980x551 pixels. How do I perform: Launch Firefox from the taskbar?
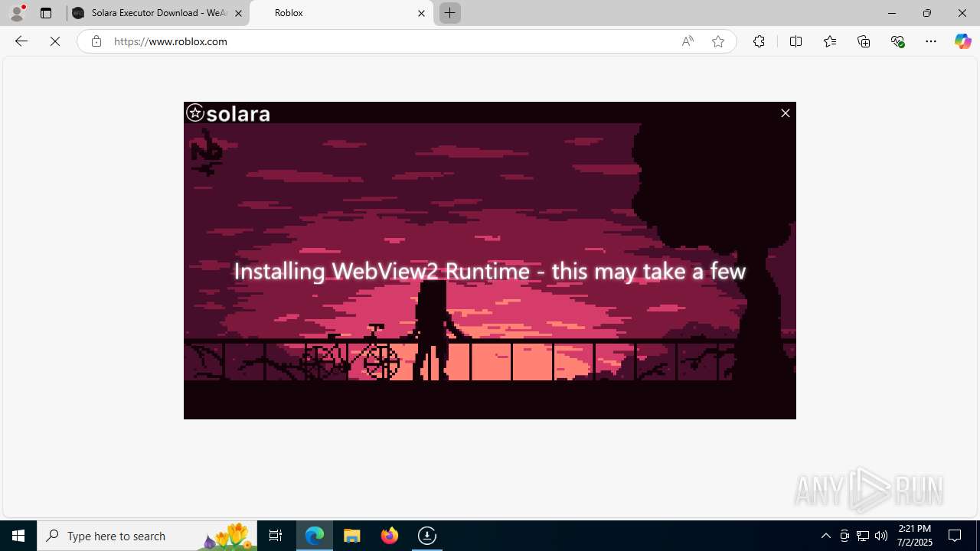(x=390, y=536)
